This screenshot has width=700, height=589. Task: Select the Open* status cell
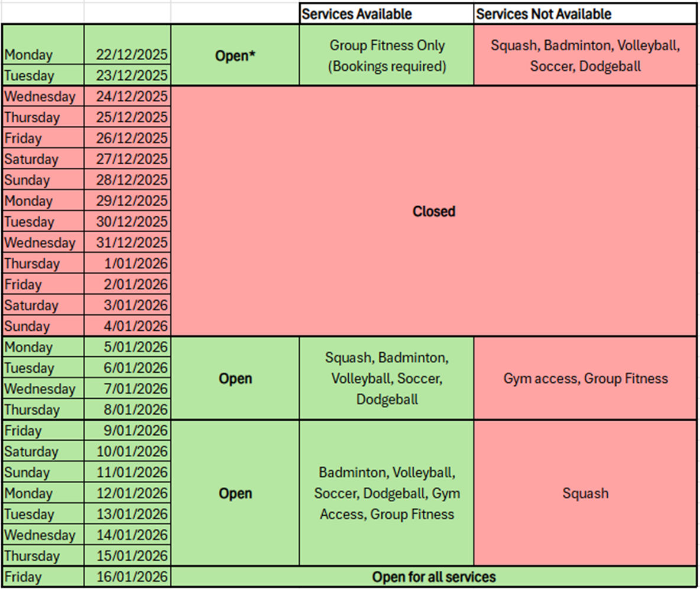tap(235, 56)
